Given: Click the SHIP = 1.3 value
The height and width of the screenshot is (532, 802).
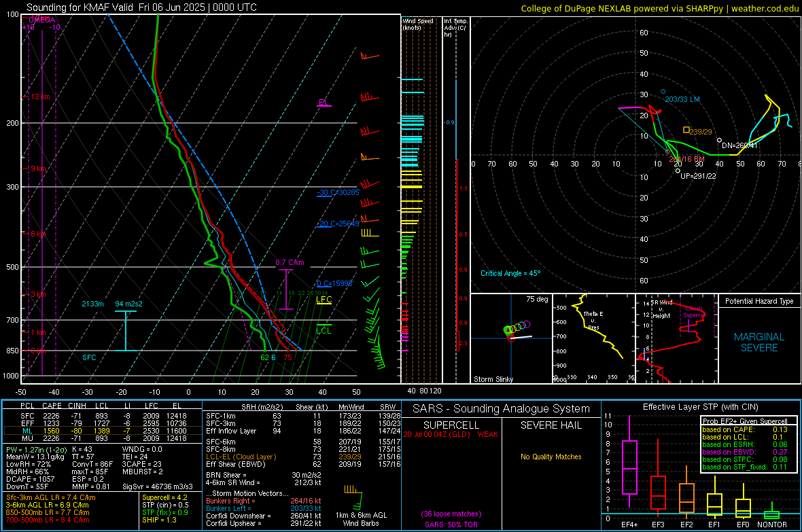Looking at the screenshot, I should point(159,520).
